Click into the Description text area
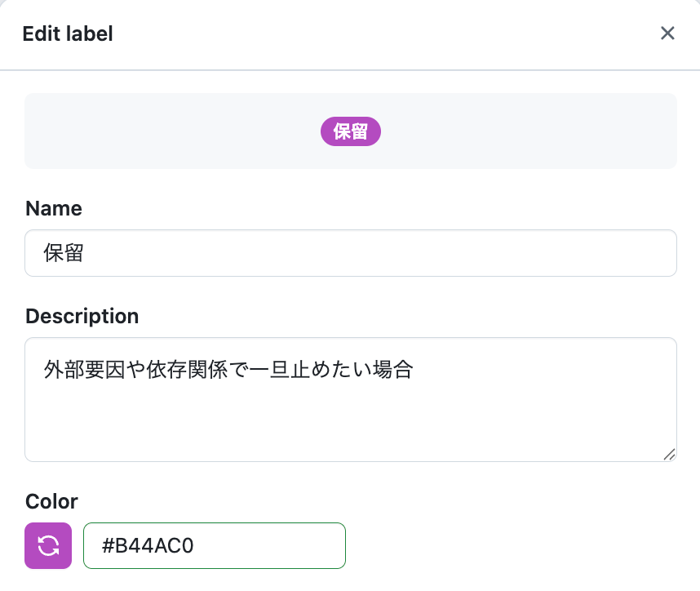700x591 pixels. coord(351,399)
